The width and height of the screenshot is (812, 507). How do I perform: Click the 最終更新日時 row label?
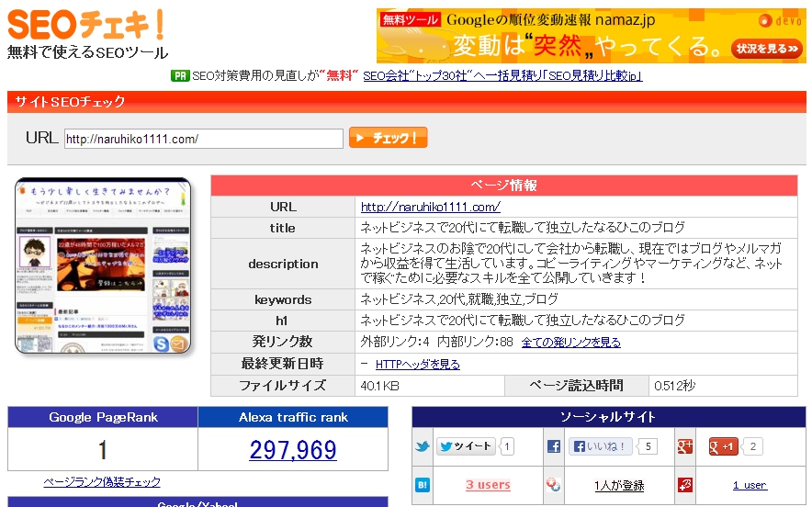(282, 364)
